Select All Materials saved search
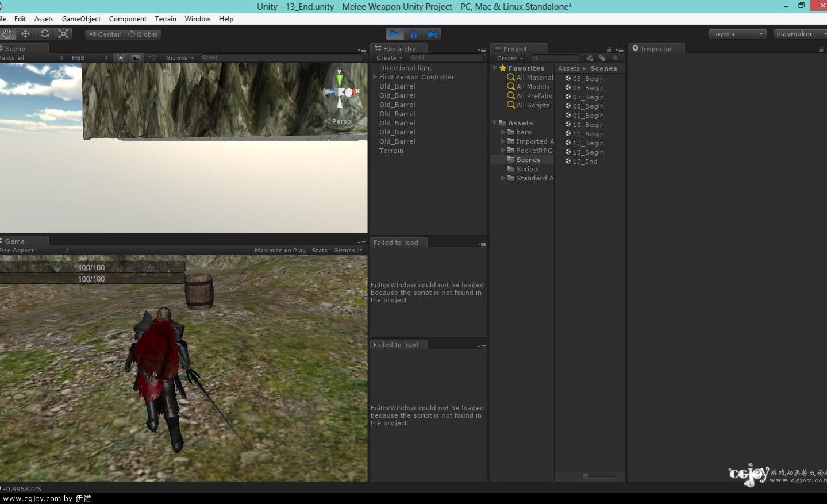This screenshot has height=504, width=827. [x=530, y=78]
